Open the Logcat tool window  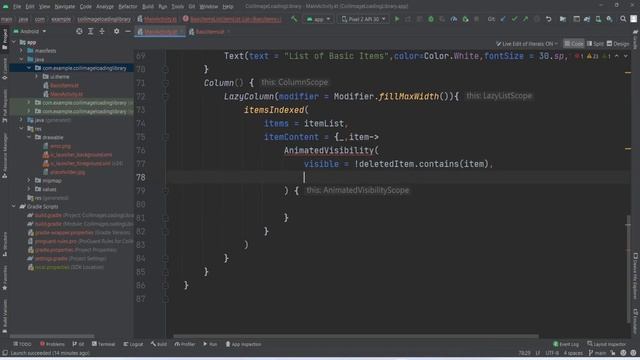pos(133,344)
